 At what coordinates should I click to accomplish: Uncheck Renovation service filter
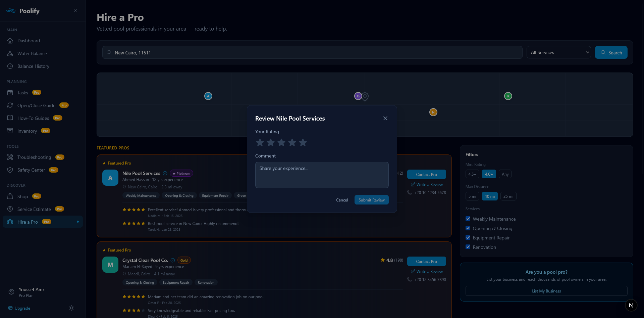click(468, 247)
